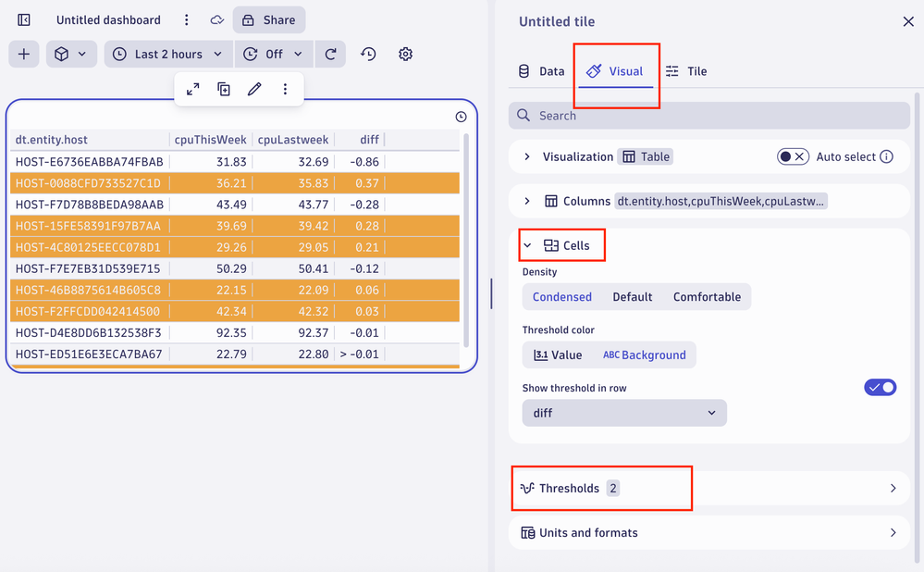Disable Show threshold in row toggle
Image resolution: width=924 pixels, height=572 pixels.
pyautogui.click(x=880, y=388)
